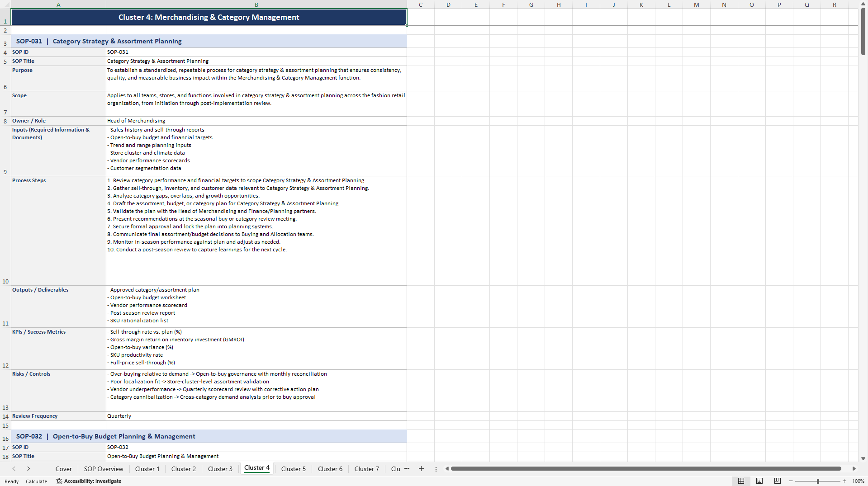Click SOP-031 Category Strategy section header
868x486 pixels.
209,41
